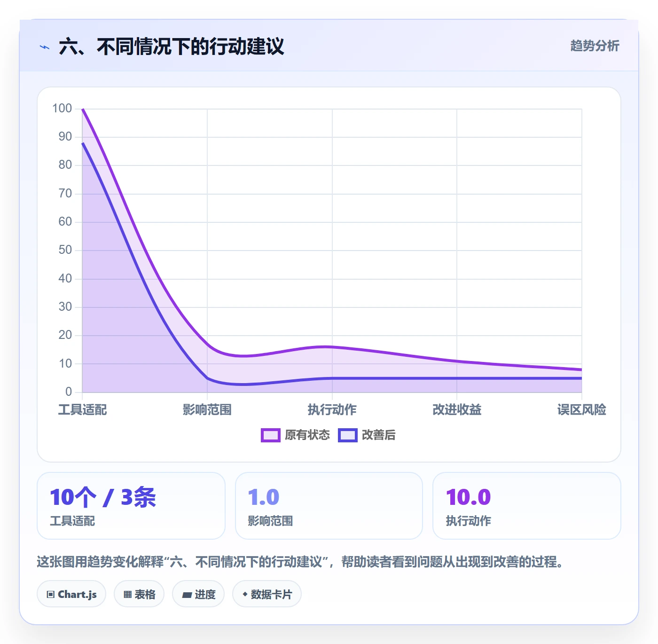Image resolution: width=658 pixels, height=644 pixels.
Task: Click the 工具适配 x-axis label
Action: 82,409
